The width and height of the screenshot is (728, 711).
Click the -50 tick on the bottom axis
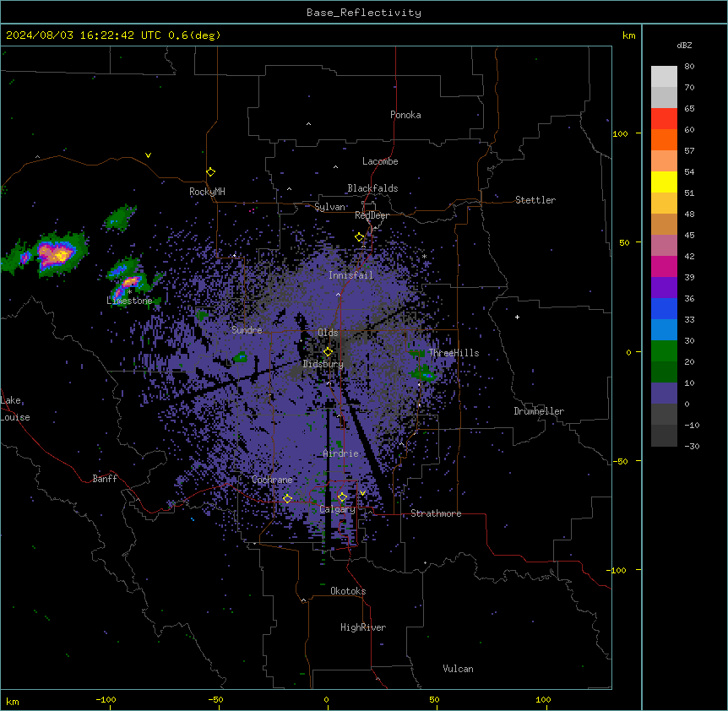point(215,699)
